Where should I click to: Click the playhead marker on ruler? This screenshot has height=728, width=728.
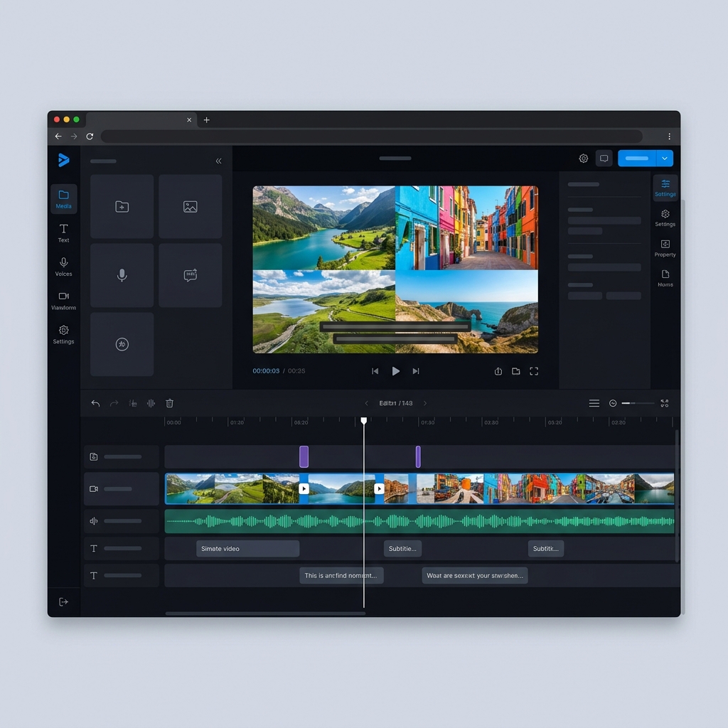(x=364, y=421)
